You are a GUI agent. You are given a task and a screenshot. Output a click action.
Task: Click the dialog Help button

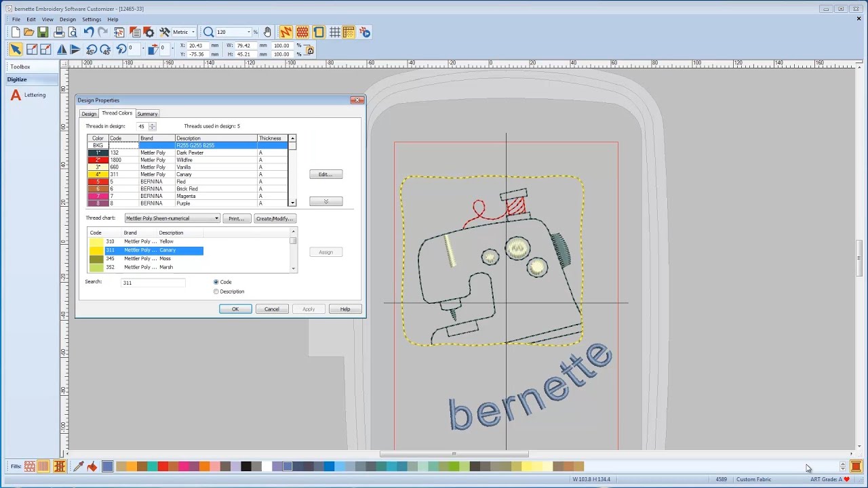click(345, 309)
